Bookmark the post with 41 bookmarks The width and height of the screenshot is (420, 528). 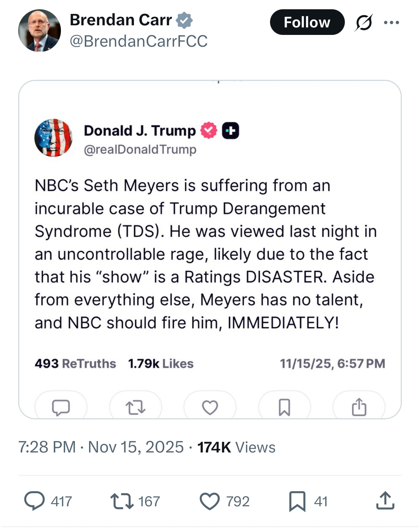tap(297, 501)
